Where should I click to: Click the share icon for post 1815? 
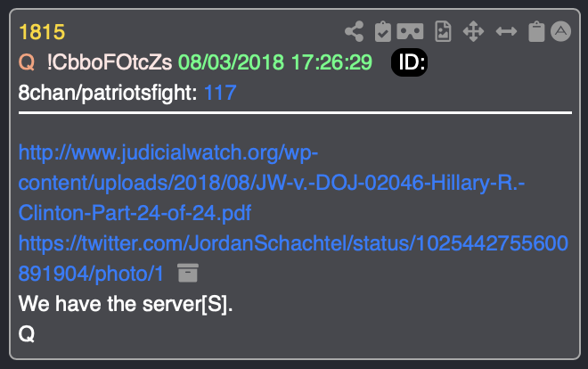(x=355, y=31)
